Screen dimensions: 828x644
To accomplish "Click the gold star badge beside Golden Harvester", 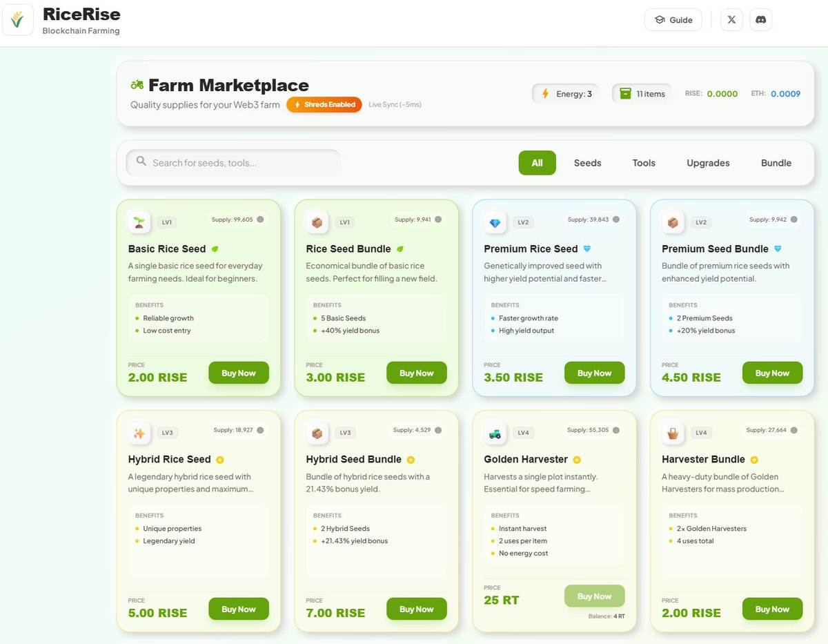I will coord(577,459).
